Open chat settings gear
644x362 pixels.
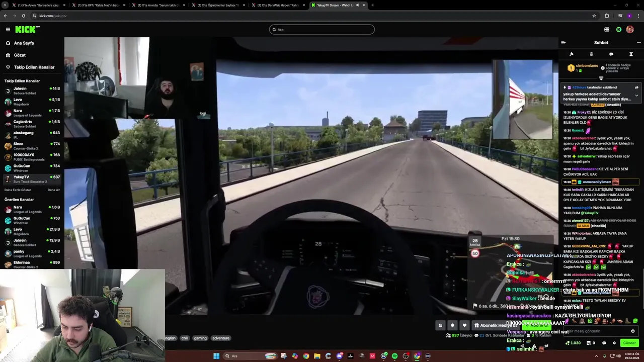click(614, 343)
